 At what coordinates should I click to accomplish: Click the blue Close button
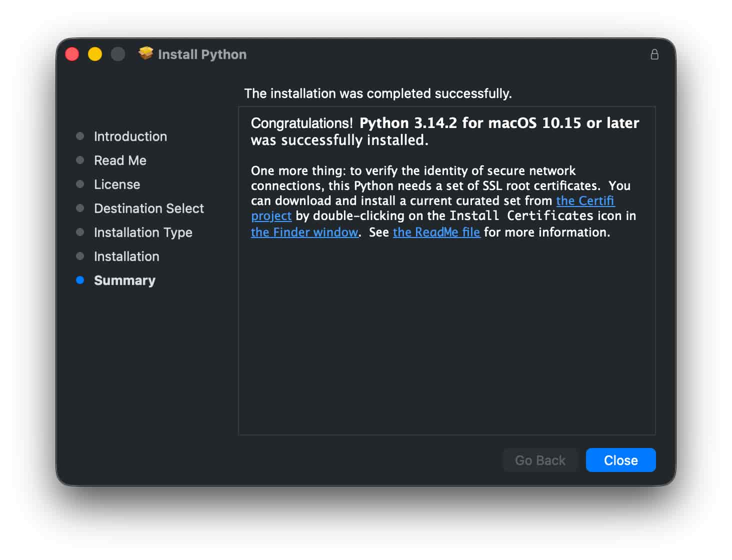pyautogui.click(x=620, y=460)
